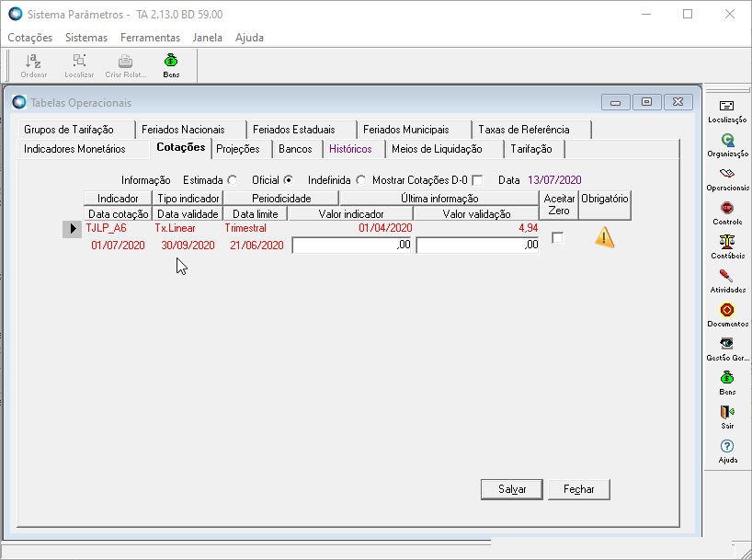Open Bens money bag in right sidebar

tap(727, 383)
